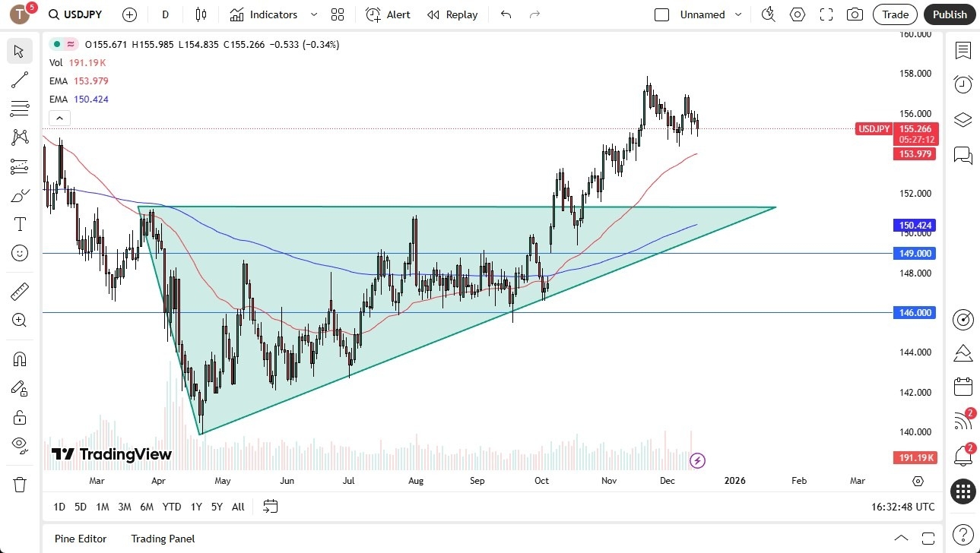Select the Trend Line drawing tool
Image resolution: width=980 pixels, height=553 pixels.
click(x=19, y=80)
